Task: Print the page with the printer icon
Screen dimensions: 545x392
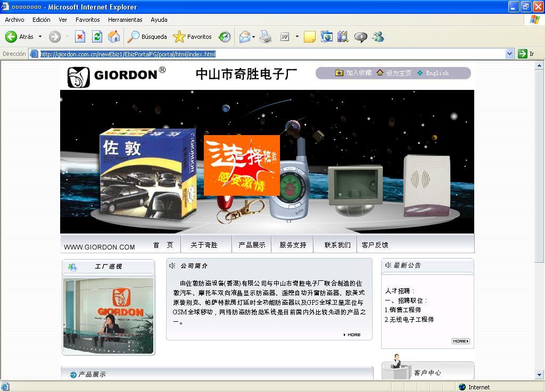Action: 266,37
